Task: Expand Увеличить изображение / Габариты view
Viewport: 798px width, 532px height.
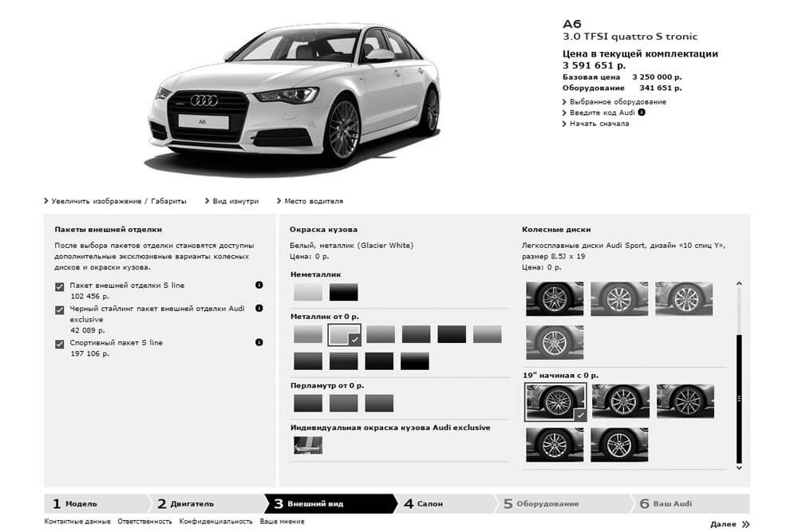Action: click(118, 202)
